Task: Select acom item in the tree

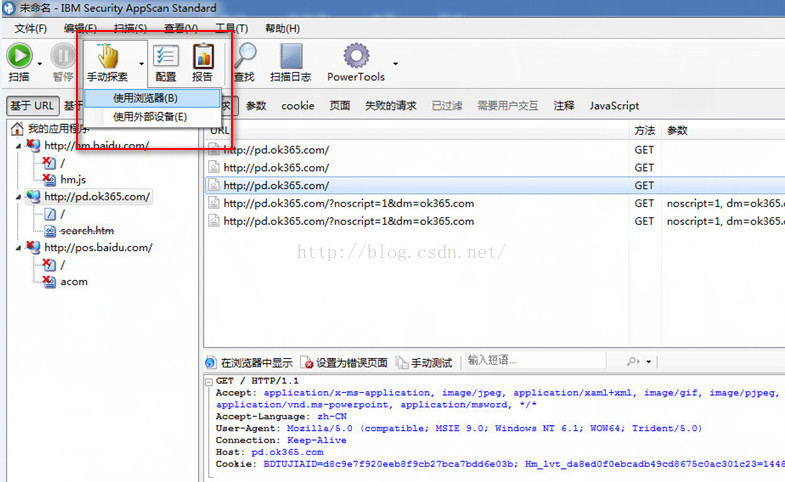Action: [x=74, y=281]
